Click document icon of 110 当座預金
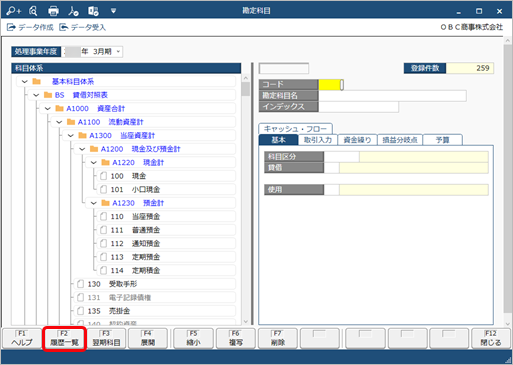This screenshot has height=365, width=513. 104,217
